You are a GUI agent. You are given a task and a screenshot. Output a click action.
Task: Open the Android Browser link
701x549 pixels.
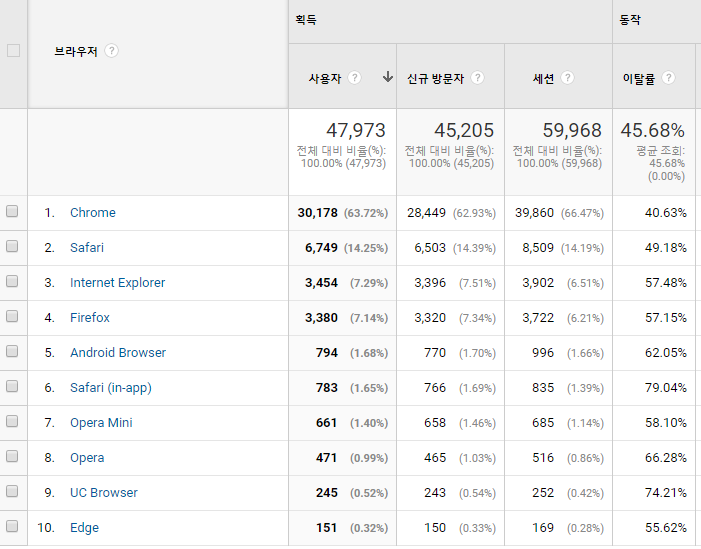click(x=118, y=353)
